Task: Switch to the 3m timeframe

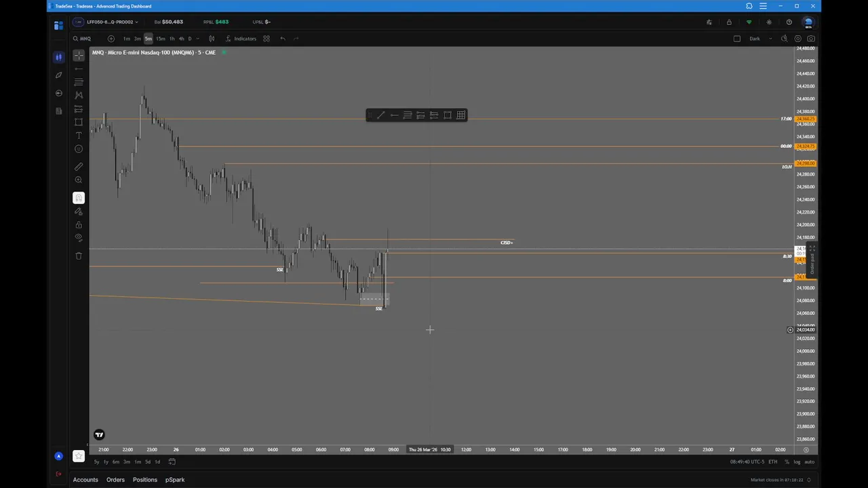Action: point(137,39)
